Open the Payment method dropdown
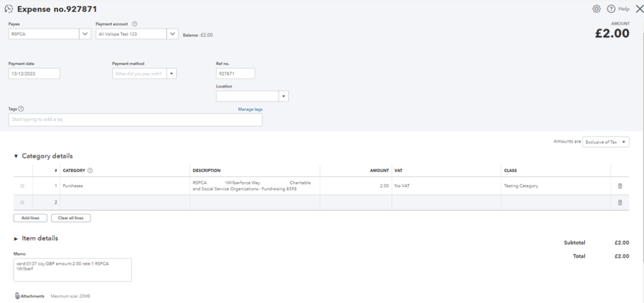The image size is (644, 303). (x=172, y=74)
